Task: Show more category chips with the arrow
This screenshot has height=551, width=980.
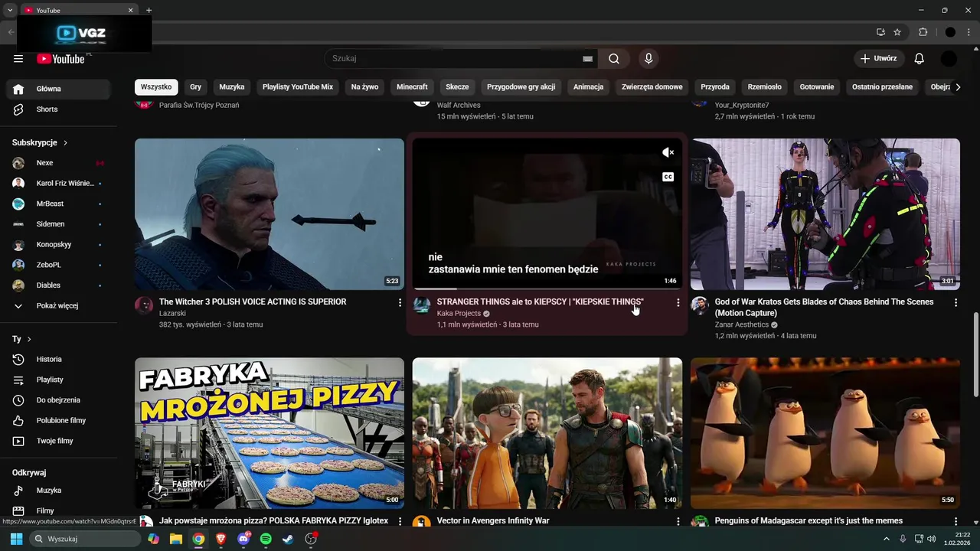Action: (957, 87)
